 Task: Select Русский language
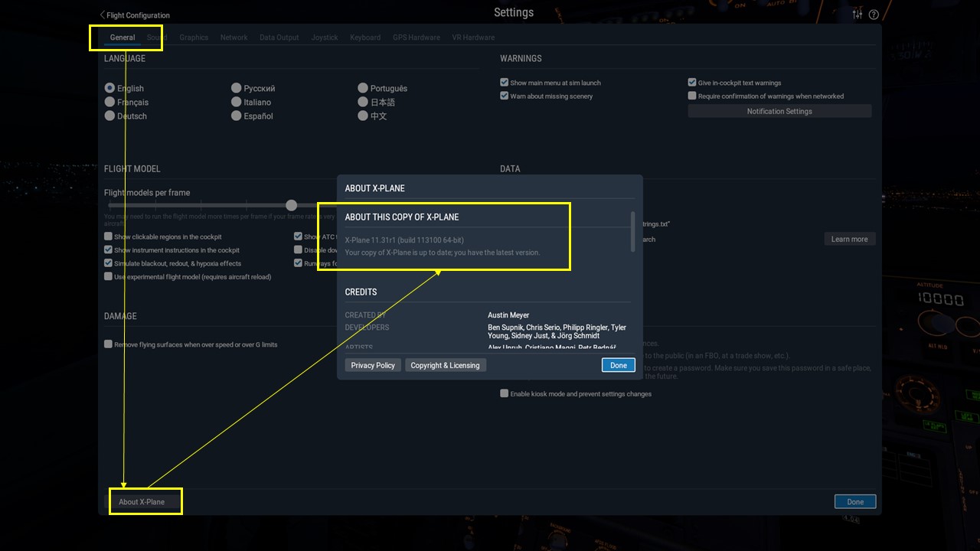pyautogui.click(x=237, y=88)
